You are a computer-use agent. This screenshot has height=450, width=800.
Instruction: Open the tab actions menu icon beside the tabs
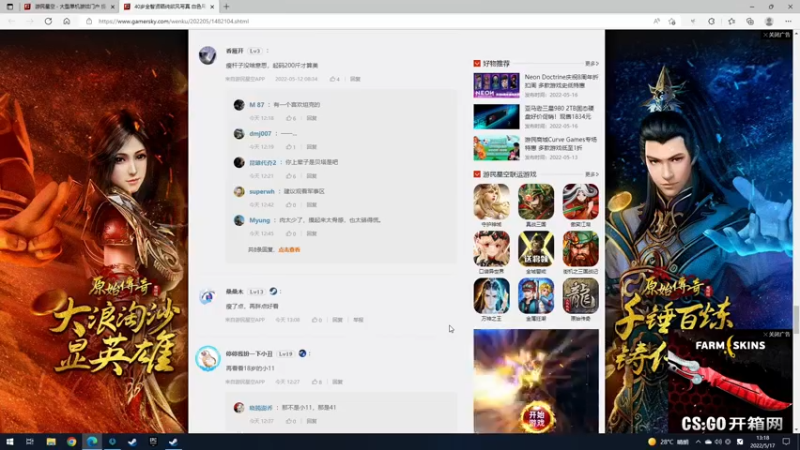(x=10, y=7)
